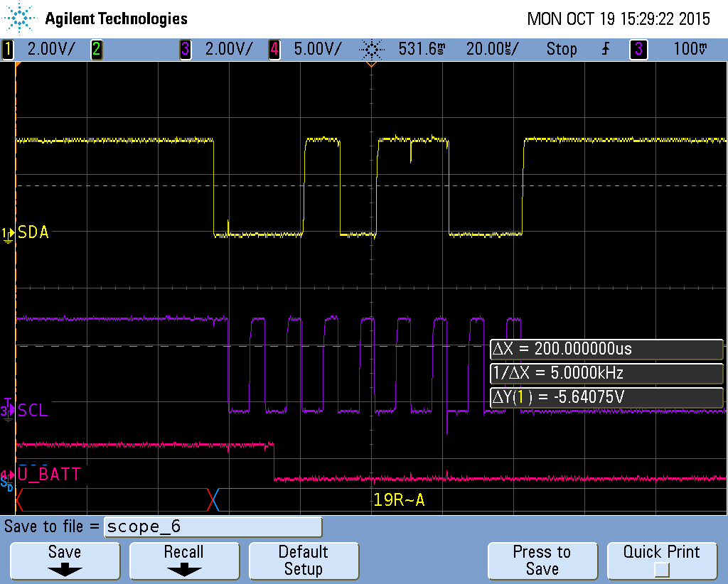This screenshot has width=728, height=584.
Task: Select the pink channel 4 badge at 5.00V/
Action: click(274, 49)
